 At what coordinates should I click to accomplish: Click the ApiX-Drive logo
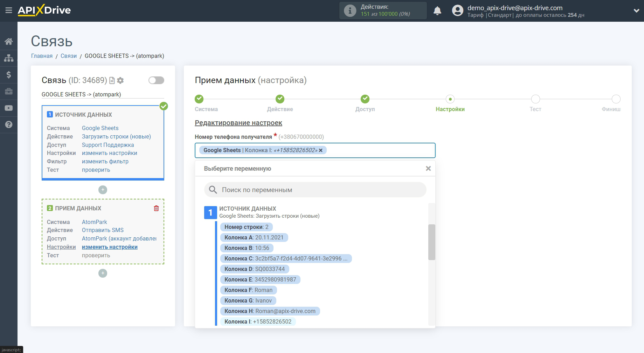44,10
